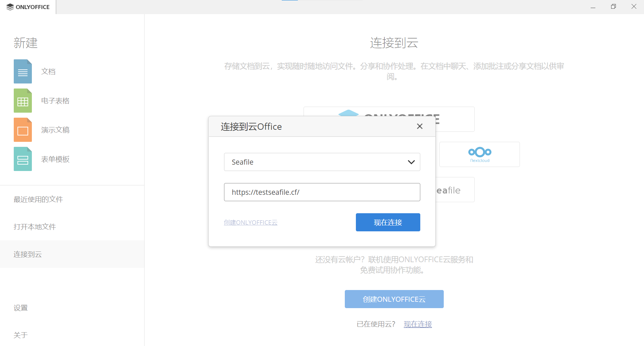
Task: Click the 电子表格 label
Action: tap(55, 101)
